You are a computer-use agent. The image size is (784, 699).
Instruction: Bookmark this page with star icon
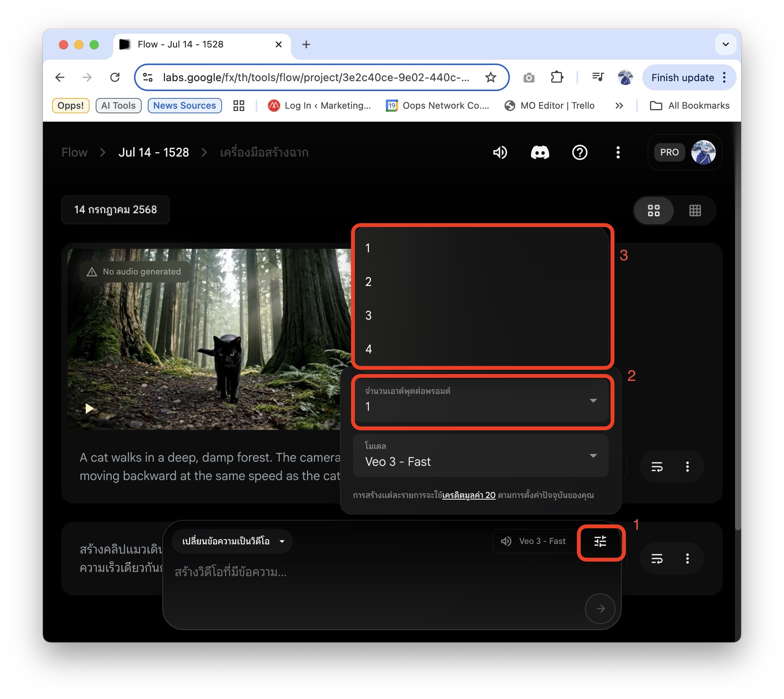click(490, 78)
